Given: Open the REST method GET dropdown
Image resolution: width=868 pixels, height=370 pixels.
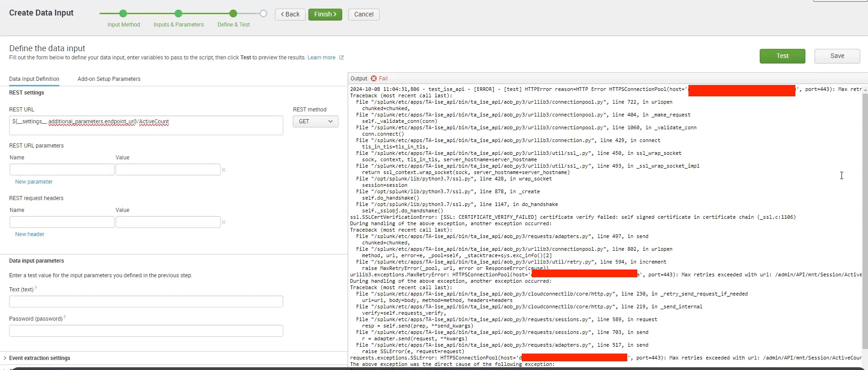Looking at the screenshot, I should point(315,122).
